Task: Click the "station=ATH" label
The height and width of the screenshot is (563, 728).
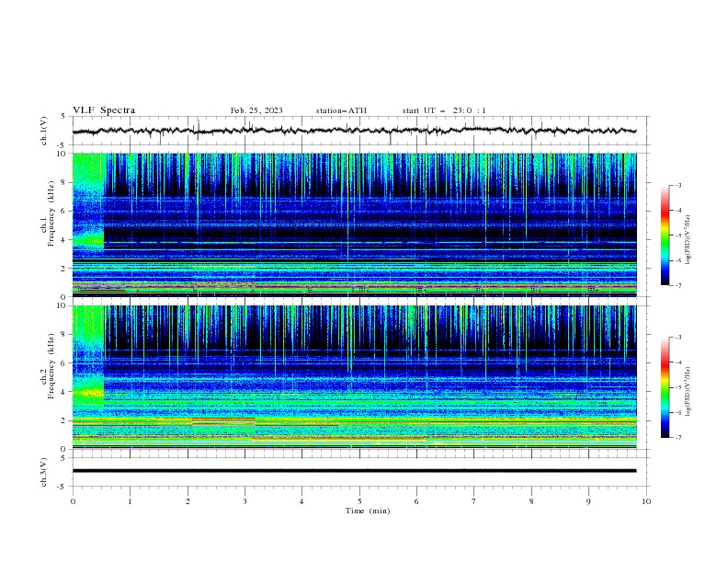Action: (x=341, y=110)
